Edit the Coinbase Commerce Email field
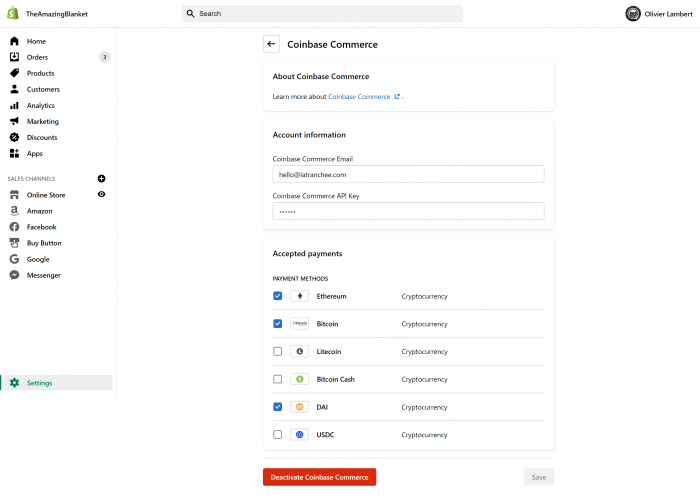 point(408,174)
